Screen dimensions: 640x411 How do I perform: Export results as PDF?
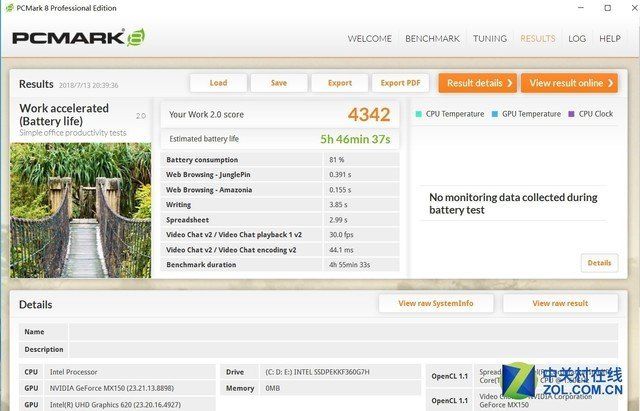coord(400,83)
